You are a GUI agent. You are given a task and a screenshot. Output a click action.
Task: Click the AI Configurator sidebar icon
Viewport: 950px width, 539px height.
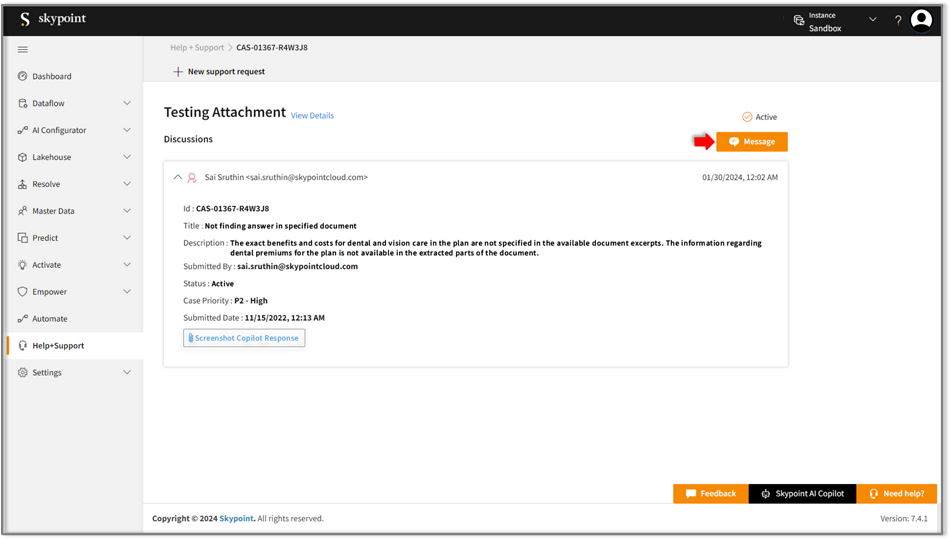coord(22,130)
